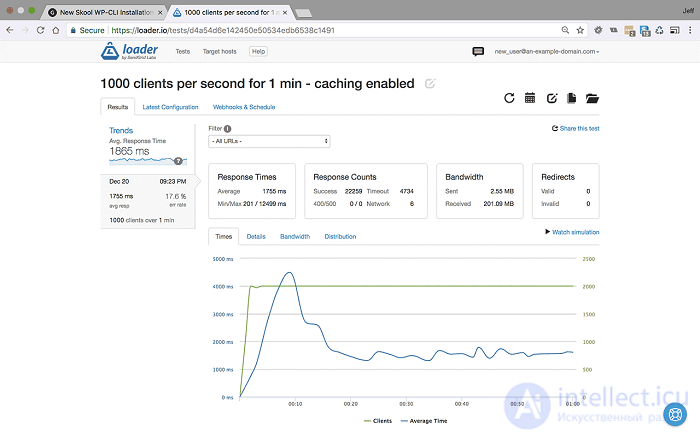Open the loader logo home link

click(x=129, y=51)
